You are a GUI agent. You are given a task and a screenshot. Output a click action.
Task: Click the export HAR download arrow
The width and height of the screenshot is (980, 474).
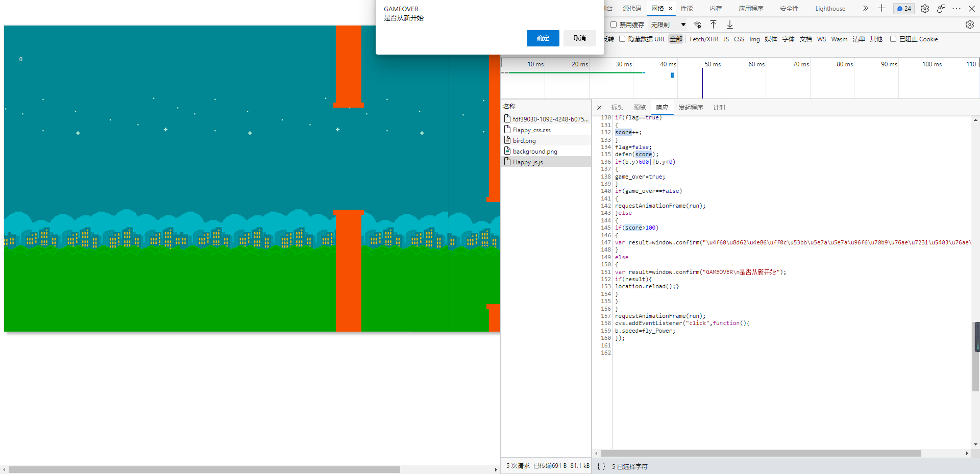(x=730, y=24)
